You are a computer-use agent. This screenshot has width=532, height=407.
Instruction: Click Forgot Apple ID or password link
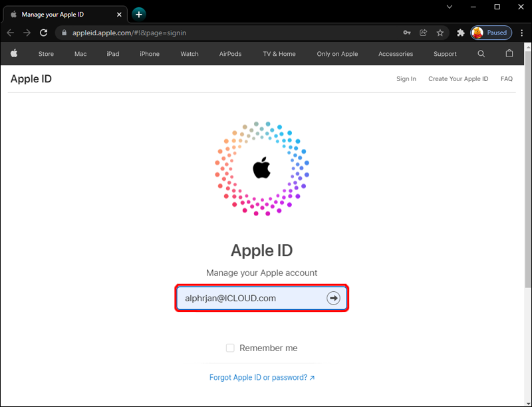262,378
